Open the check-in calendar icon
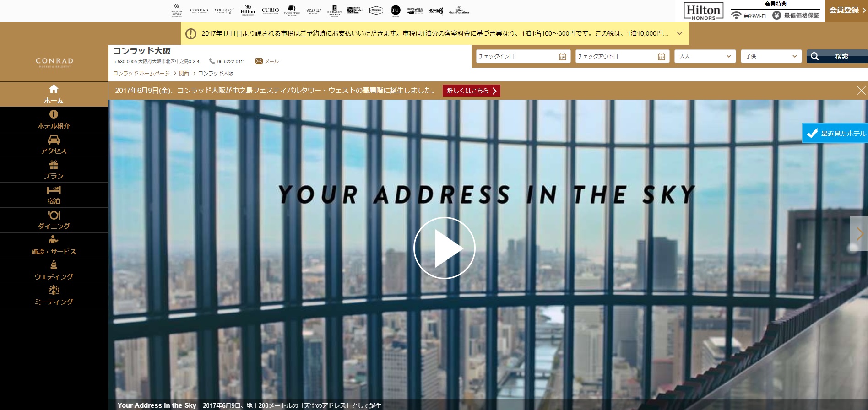This screenshot has height=410, width=868. click(563, 57)
